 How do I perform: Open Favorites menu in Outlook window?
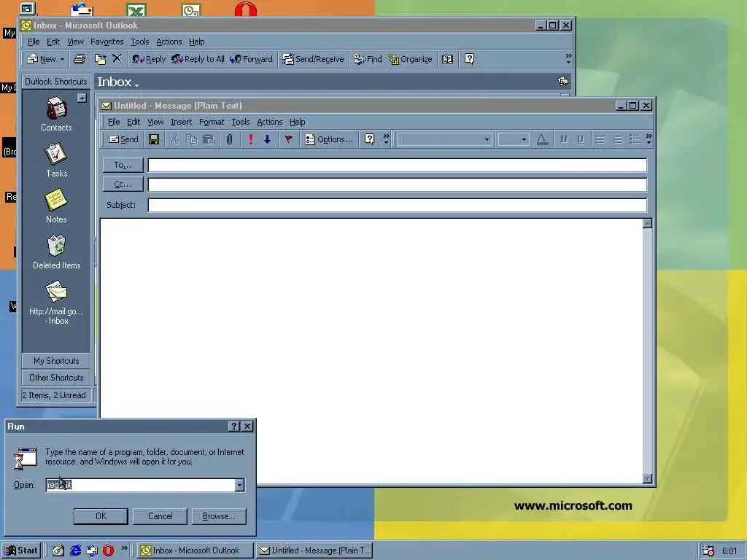tap(107, 42)
